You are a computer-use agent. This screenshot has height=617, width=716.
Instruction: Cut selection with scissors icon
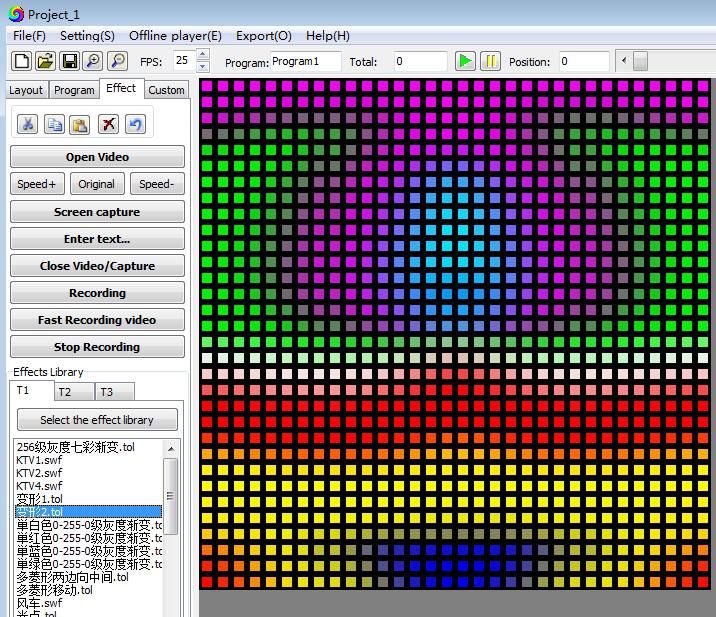(x=27, y=124)
